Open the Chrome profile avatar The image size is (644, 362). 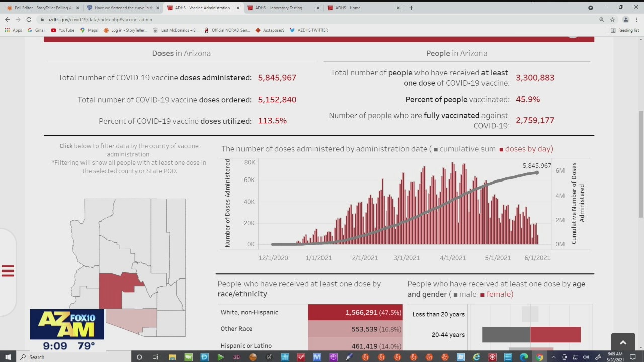coord(625,19)
